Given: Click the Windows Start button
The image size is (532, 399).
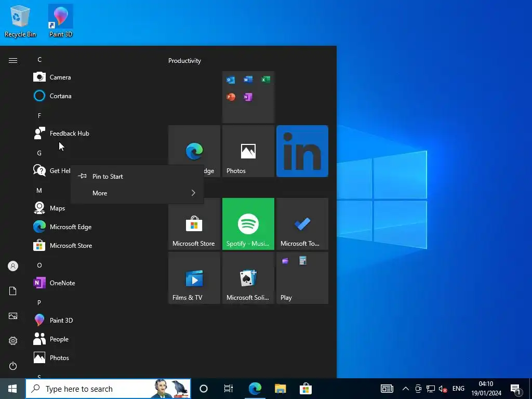Looking at the screenshot, I should point(12,389).
